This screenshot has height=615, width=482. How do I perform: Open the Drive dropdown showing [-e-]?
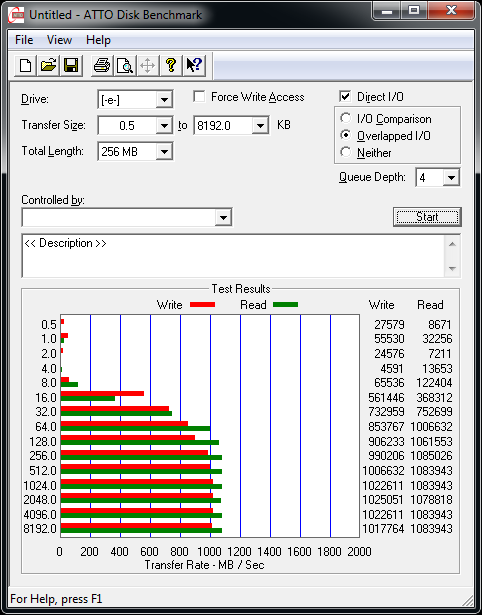164,100
